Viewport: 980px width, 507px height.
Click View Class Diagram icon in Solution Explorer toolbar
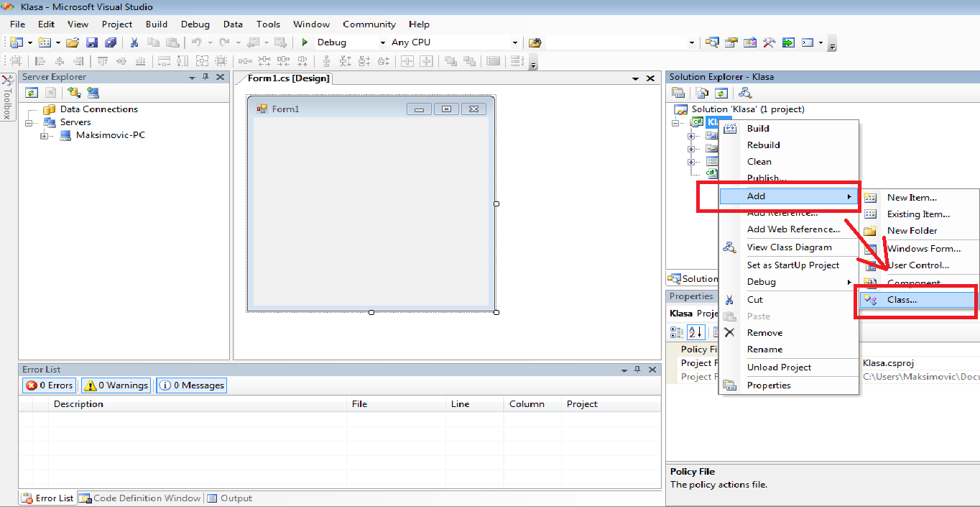(x=745, y=93)
